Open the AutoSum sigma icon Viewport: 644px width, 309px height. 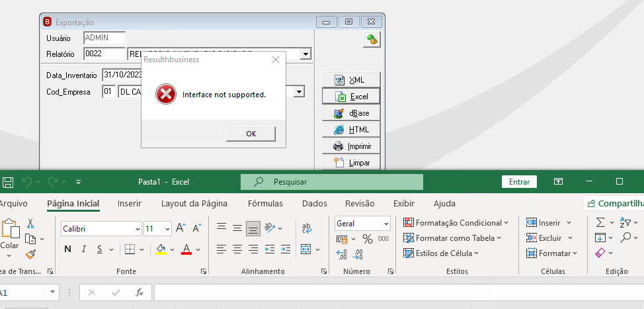tap(600, 223)
